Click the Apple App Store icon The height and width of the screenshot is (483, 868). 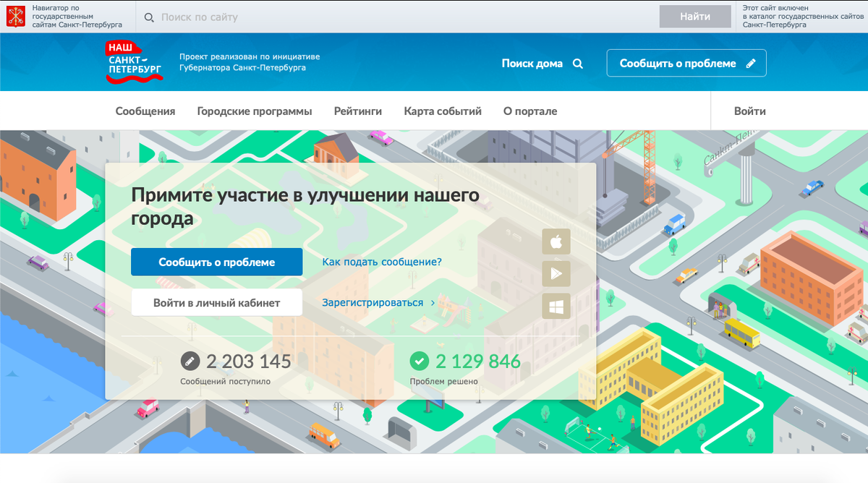point(556,241)
